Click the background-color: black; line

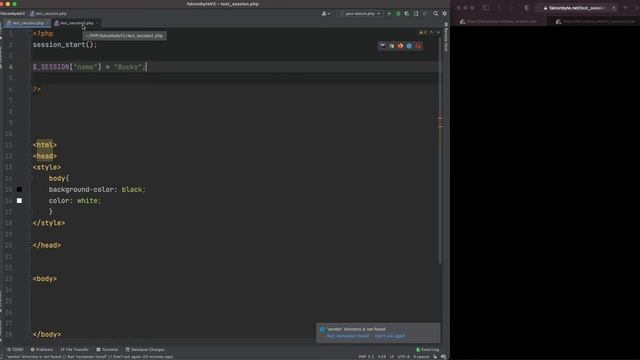click(x=97, y=189)
